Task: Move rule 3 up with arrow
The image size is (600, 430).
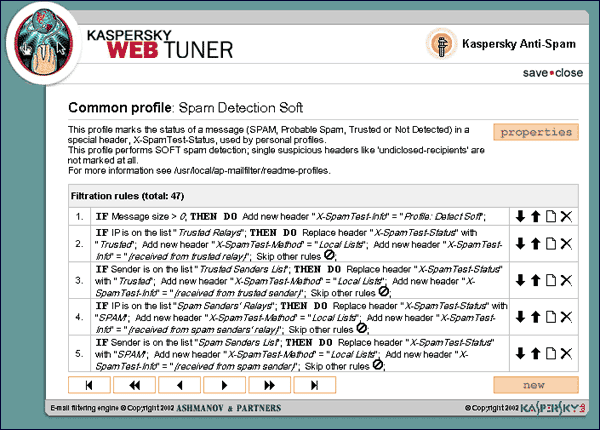Action: (x=536, y=280)
